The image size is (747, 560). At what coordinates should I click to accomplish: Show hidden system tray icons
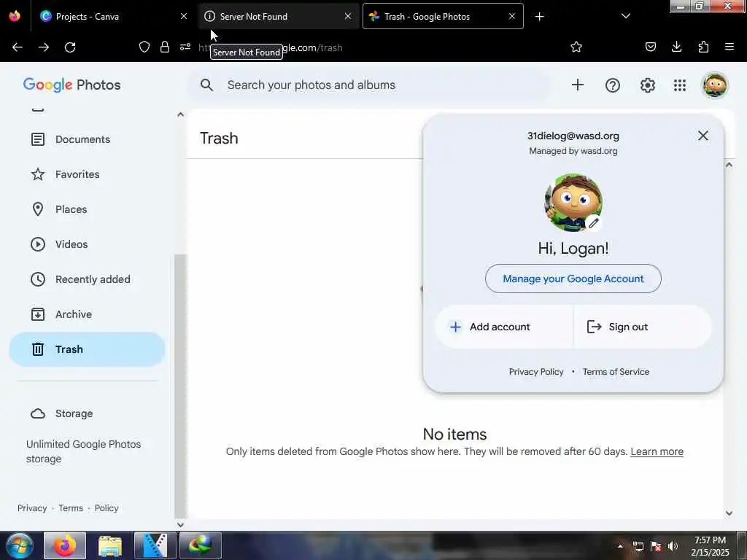620,546
